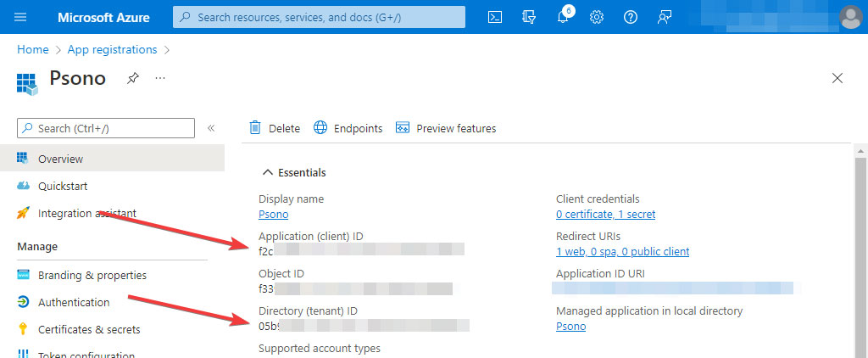Screen dimensions: 868x358
Task: Collapse the sidebar with double chevron
Action: point(211,128)
